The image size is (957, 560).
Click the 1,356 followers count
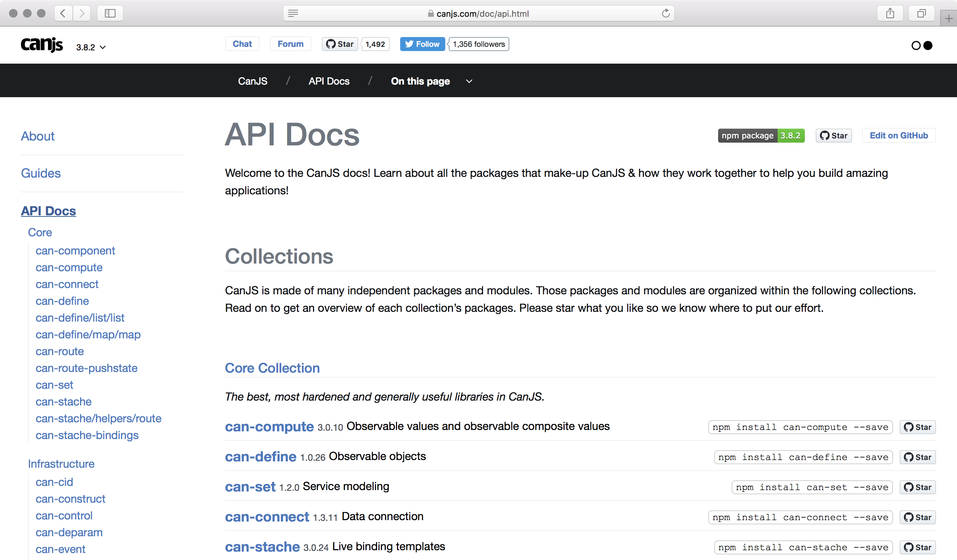[x=478, y=44]
